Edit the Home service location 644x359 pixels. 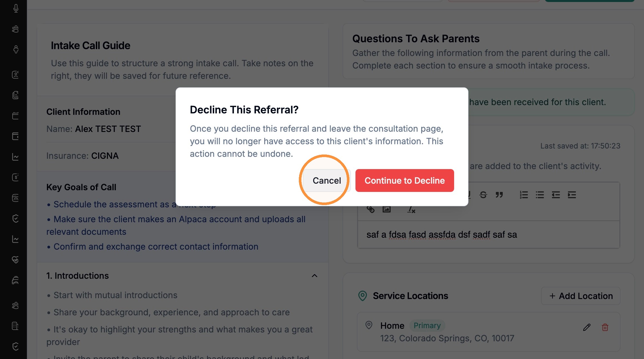[x=587, y=327]
